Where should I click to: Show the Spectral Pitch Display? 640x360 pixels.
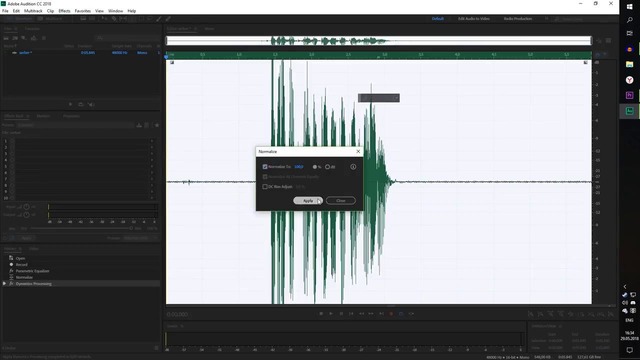tap(92, 19)
